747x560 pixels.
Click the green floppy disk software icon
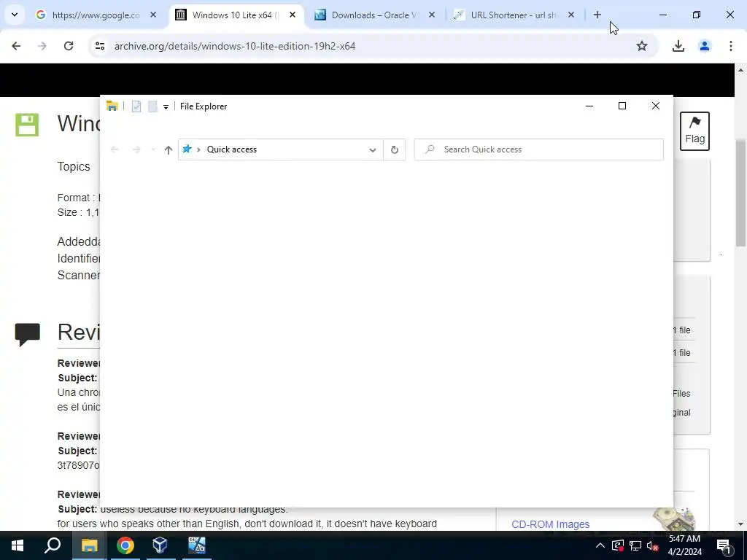click(x=27, y=125)
